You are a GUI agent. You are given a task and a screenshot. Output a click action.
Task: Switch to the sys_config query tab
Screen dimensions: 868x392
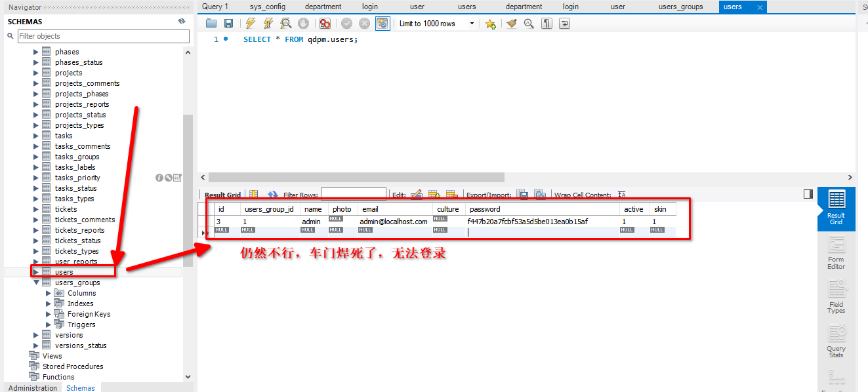pos(267,7)
